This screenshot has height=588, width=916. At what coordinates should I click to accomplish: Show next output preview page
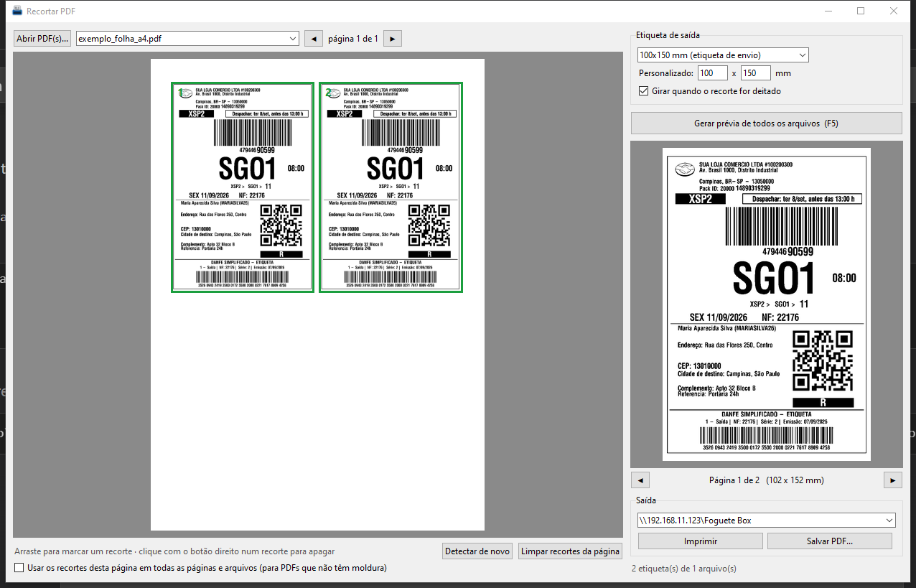point(893,480)
